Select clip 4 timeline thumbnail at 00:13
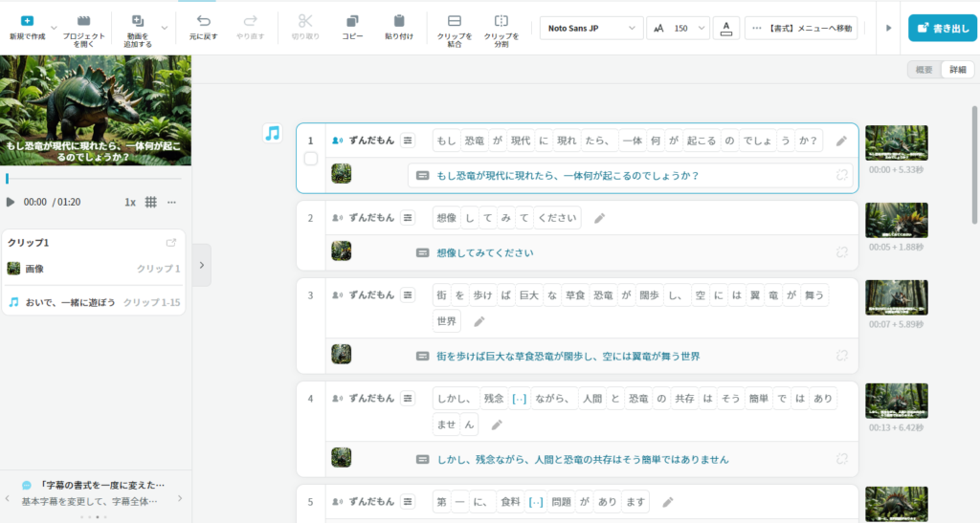Image resolution: width=980 pixels, height=523 pixels. 896,401
